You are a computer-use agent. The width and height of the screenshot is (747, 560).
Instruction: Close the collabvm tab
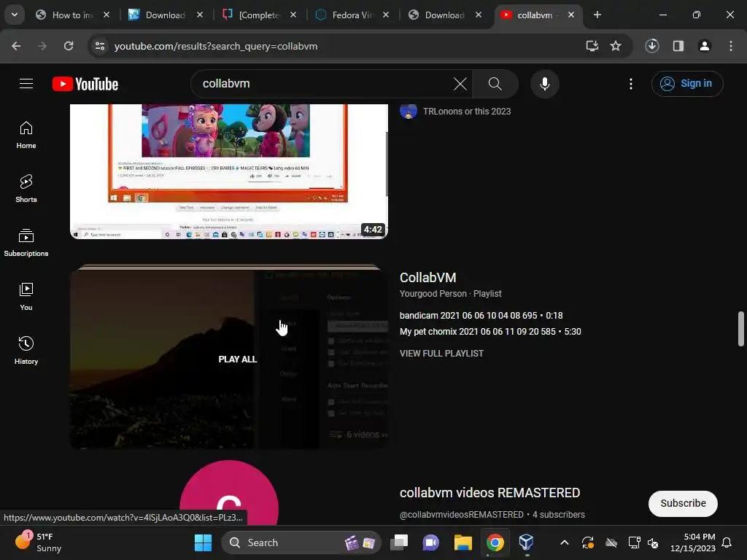(571, 15)
